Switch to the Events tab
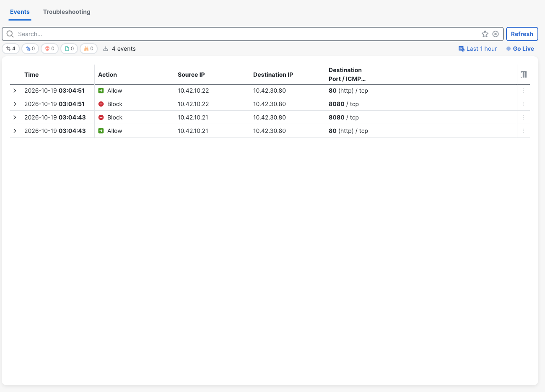The width and height of the screenshot is (545, 392). [x=20, y=12]
